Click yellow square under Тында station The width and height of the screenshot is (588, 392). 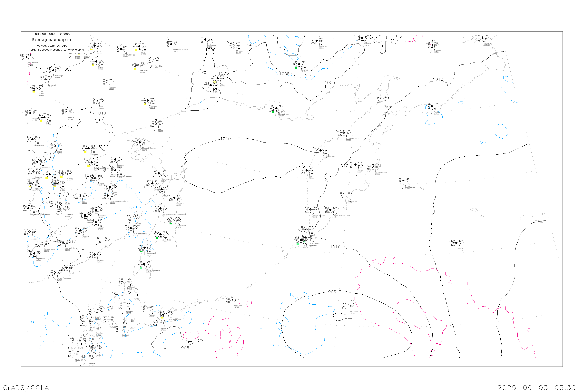(34, 91)
